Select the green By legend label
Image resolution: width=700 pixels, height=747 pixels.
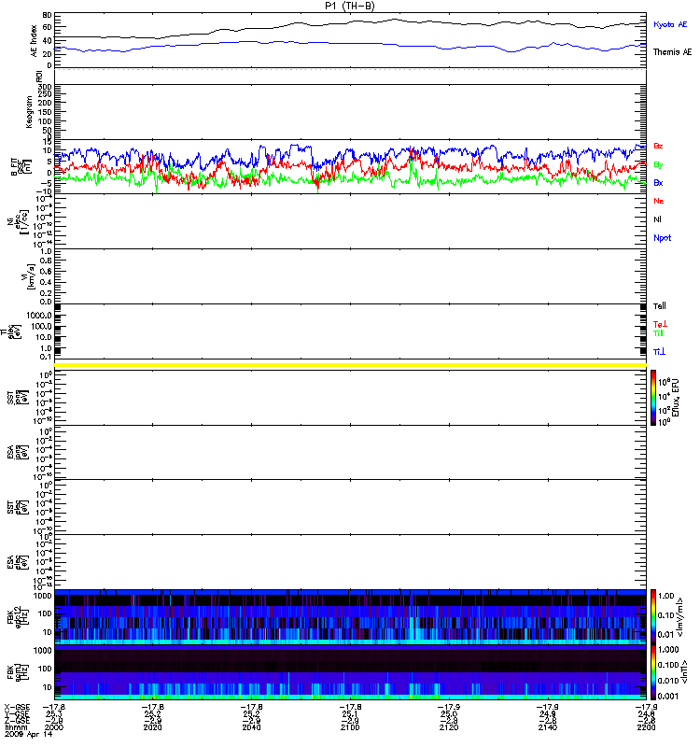coord(658,165)
